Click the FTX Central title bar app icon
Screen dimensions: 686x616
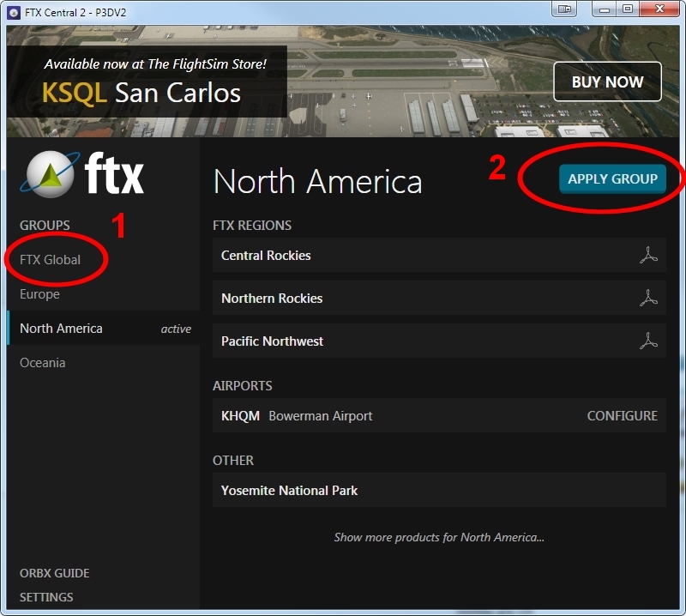[x=14, y=12]
